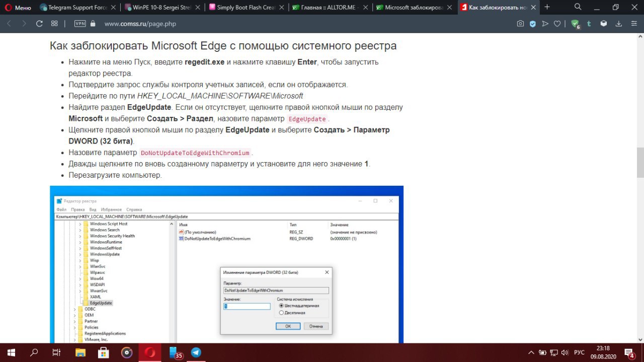Click the 'HKEY_LOCAL_MACHINE\SOFTWARE\Microsoft' path text
This screenshot has width=644, height=362.
[220, 96]
